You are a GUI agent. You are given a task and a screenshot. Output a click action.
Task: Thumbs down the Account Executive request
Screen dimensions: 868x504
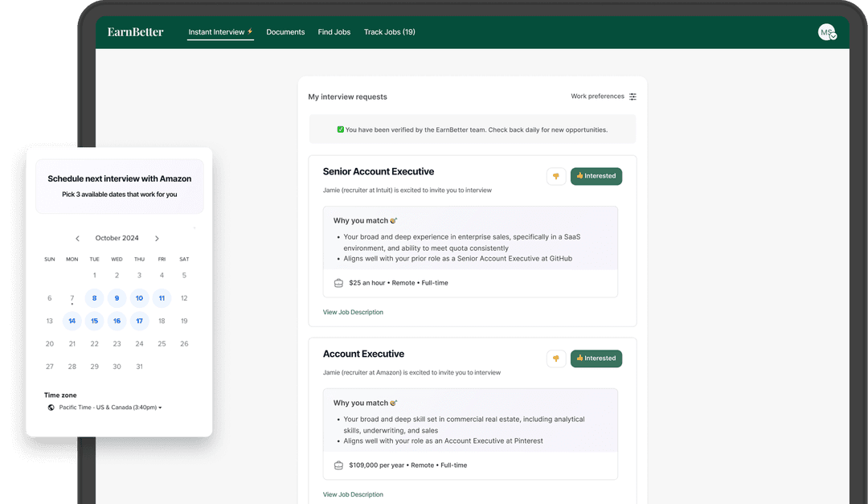tap(556, 359)
